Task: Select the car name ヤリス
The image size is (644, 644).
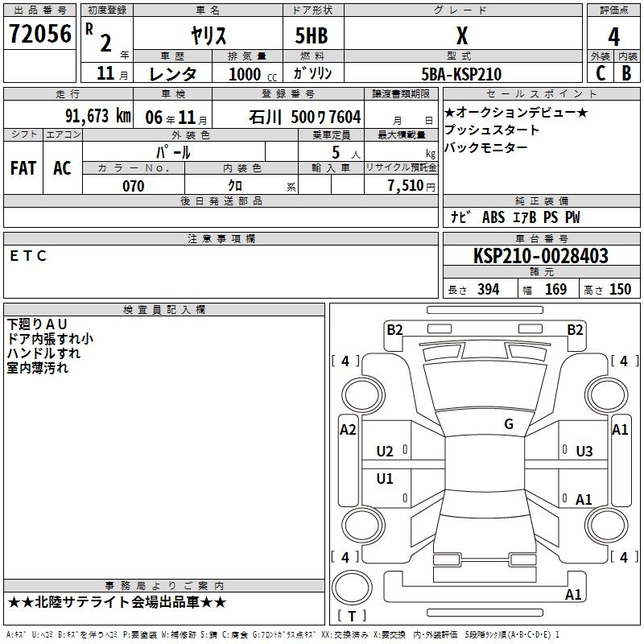Action: [208, 35]
